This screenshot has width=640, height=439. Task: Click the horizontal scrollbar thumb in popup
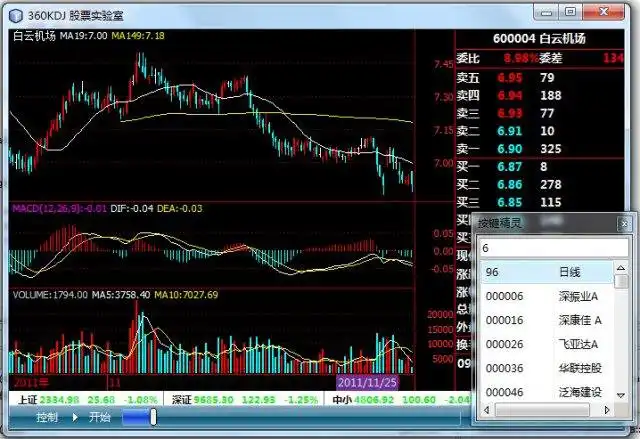(x=542, y=410)
